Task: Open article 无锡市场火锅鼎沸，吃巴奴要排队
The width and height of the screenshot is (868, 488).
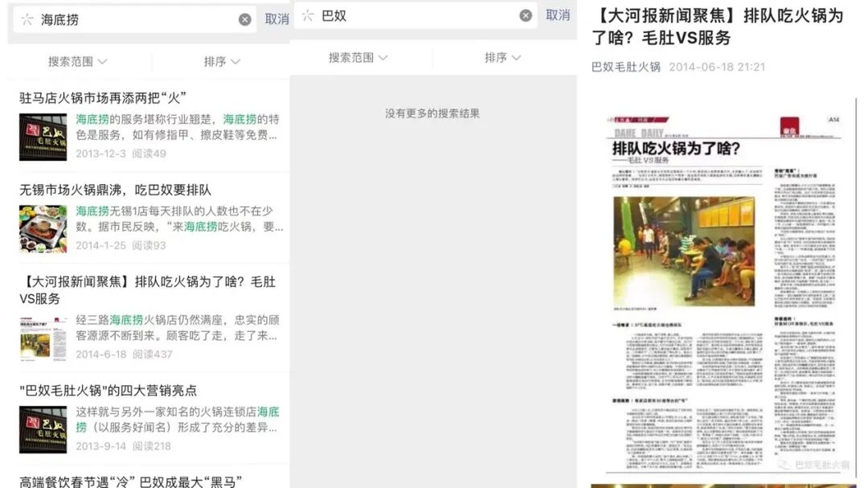Action: 115,190
